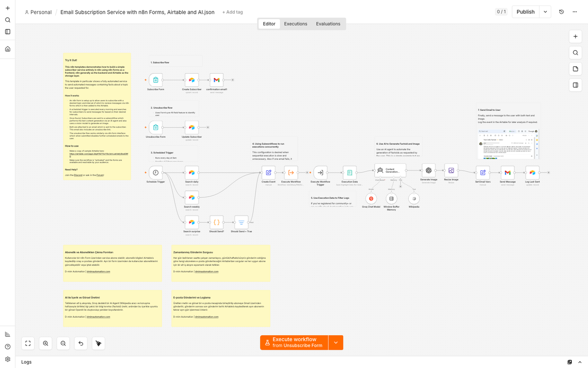Select the Update Subscriber node
The image size is (588, 368).
pos(192,128)
